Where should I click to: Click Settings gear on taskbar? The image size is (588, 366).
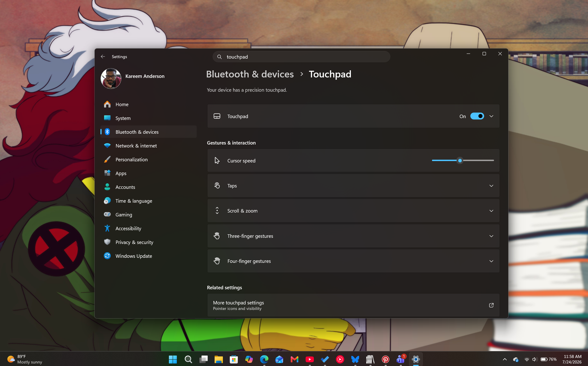tap(416, 360)
